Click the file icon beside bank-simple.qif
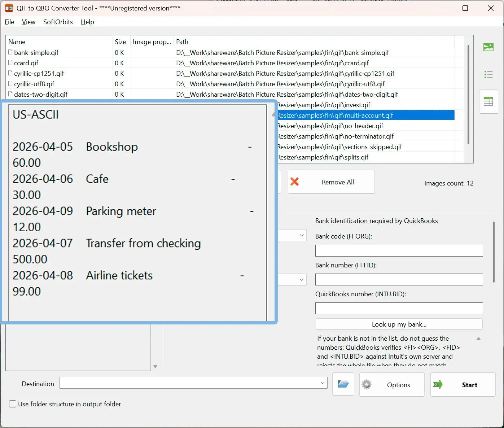 click(10, 52)
